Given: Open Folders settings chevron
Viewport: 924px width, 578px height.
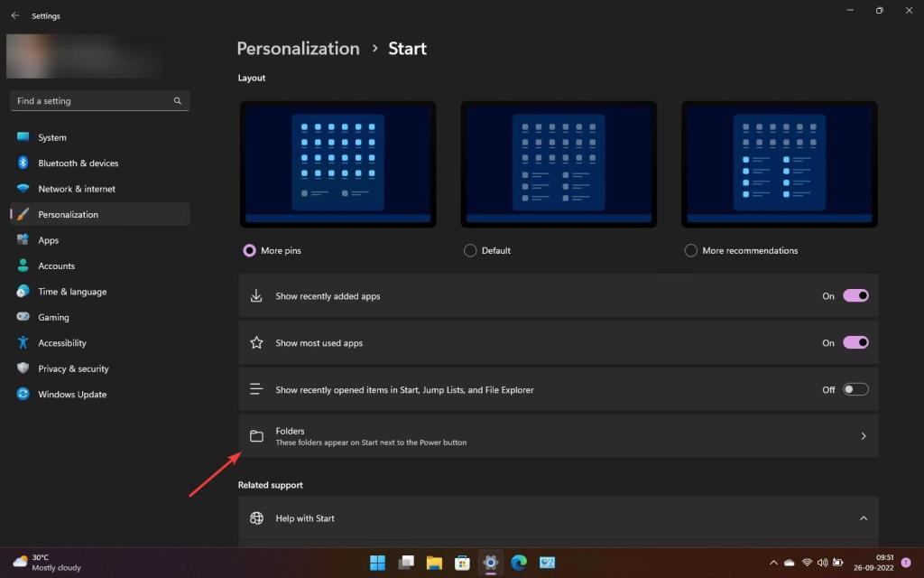Looking at the screenshot, I should click(863, 436).
